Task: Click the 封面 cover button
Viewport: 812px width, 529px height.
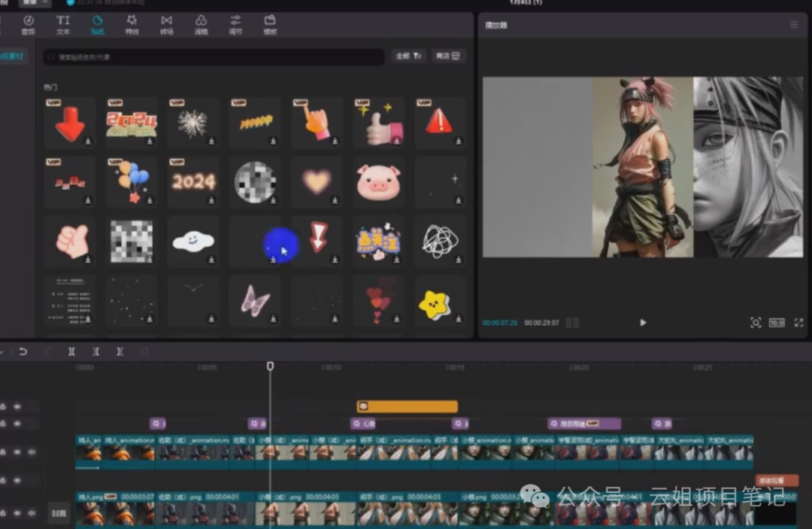Action: click(x=59, y=513)
